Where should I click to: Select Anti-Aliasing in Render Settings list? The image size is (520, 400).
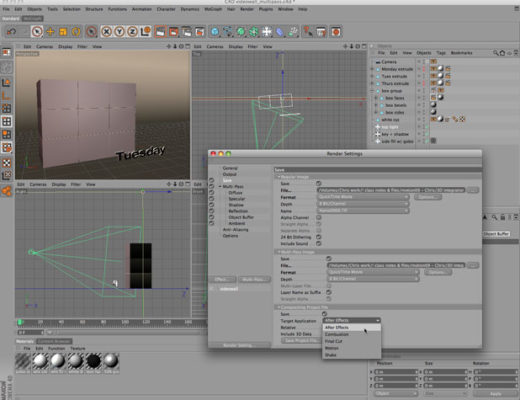point(235,230)
